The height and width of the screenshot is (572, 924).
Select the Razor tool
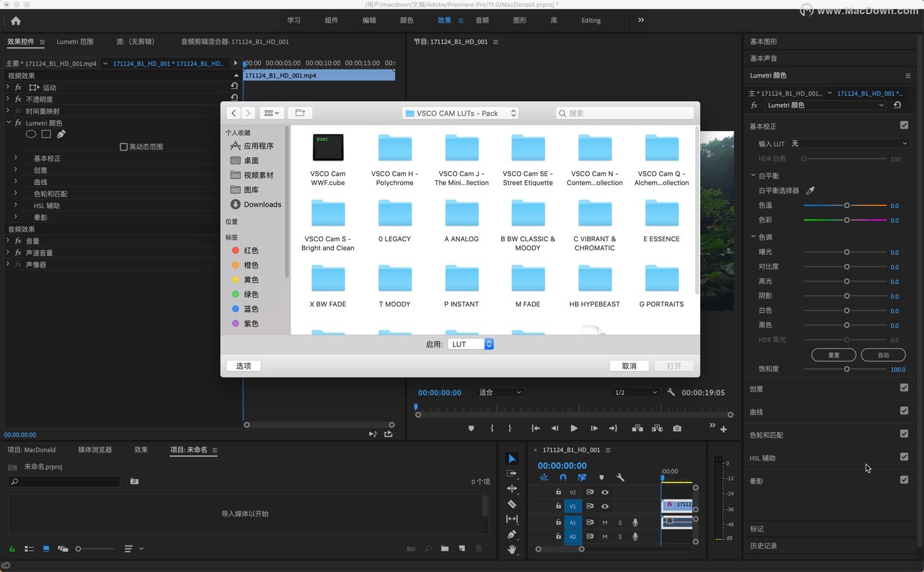[x=511, y=504]
